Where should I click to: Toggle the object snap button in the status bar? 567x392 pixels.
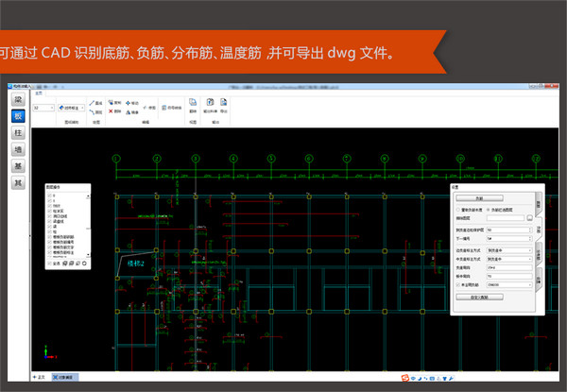point(63,377)
